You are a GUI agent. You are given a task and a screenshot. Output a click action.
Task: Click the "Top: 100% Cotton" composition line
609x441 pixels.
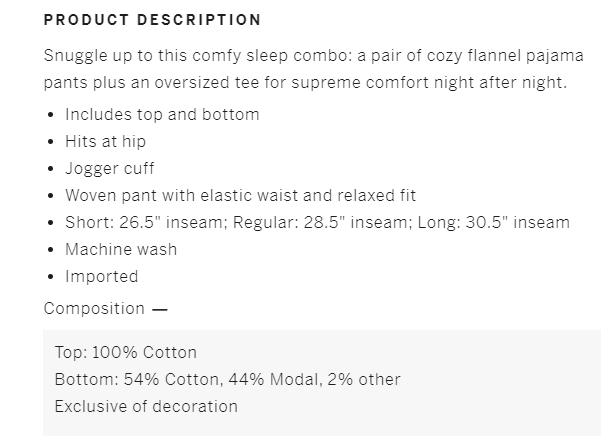click(x=125, y=352)
